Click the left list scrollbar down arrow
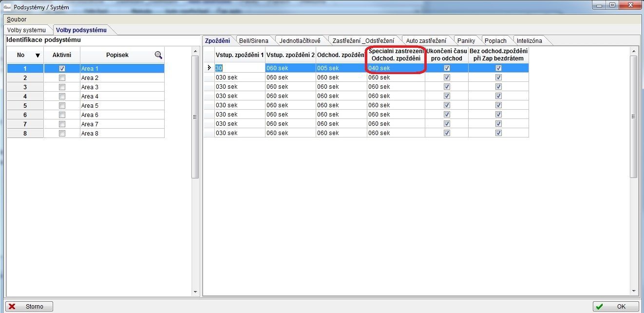Viewport: 644px width, 313px height. tap(195, 292)
